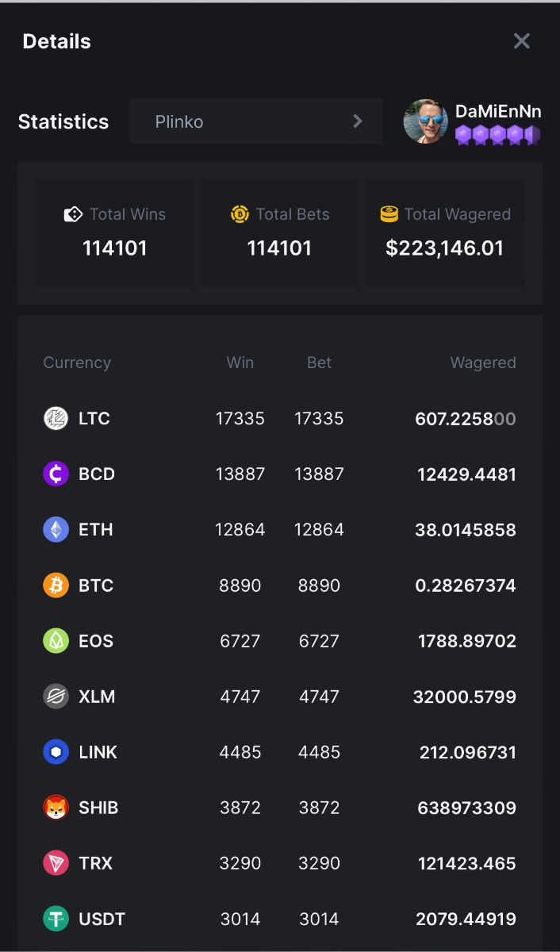Click the Tether USDT coin icon
Screen dimensions: 560x952
56,919
